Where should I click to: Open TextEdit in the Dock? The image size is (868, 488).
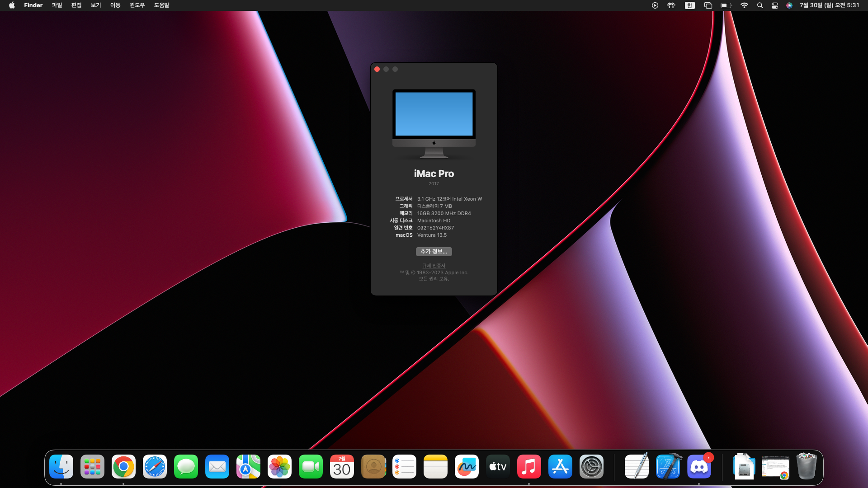pos(637,467)
